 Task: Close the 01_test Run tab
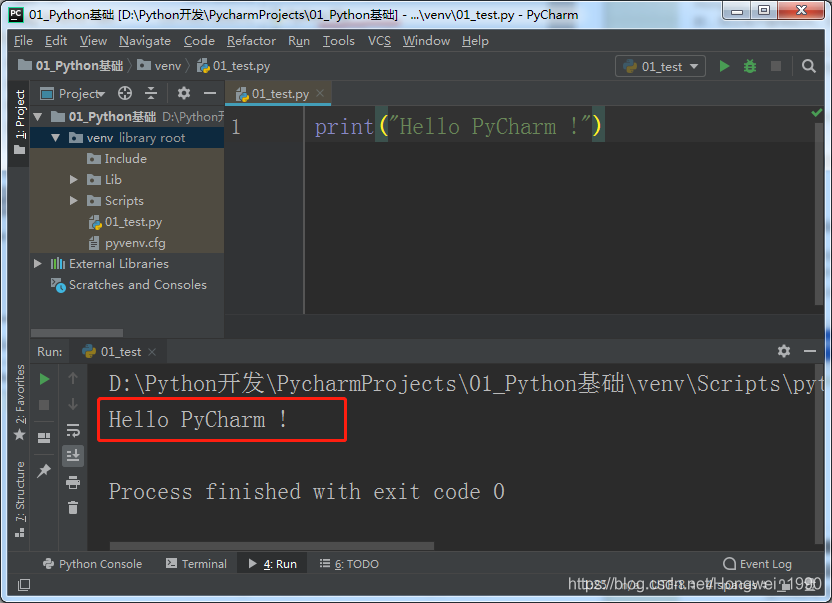(x=152, y=352)
